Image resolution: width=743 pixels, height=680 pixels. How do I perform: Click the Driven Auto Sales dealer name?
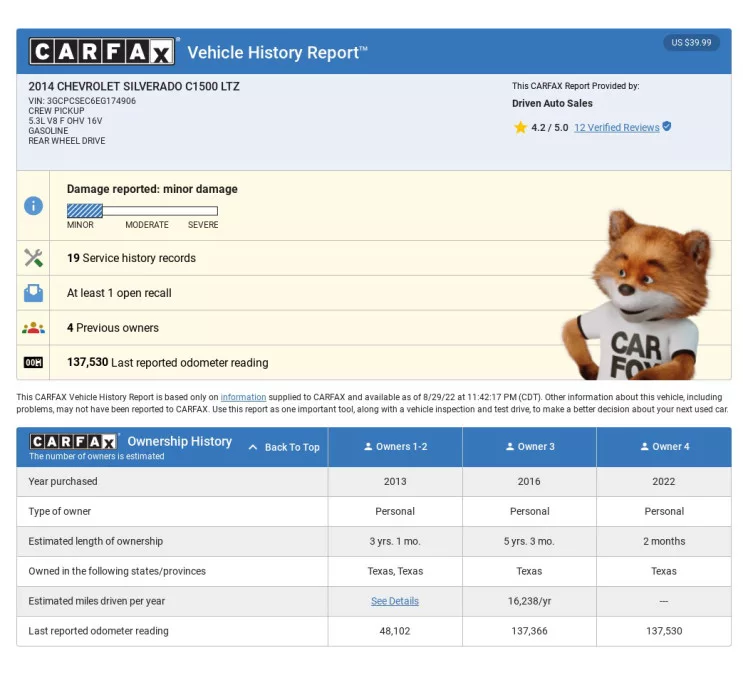(552, 103)
